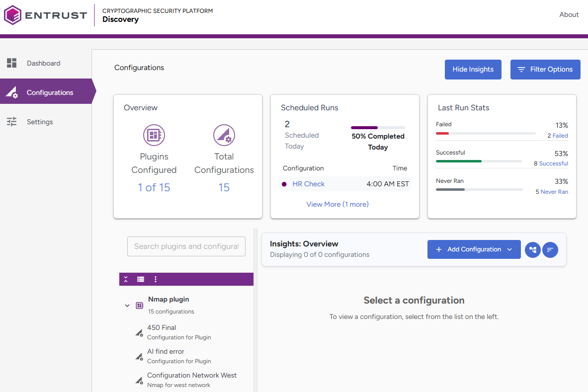Hide Insights panel with the toggle button
This screenshot has width=588, height=392.
coord(473,70)
